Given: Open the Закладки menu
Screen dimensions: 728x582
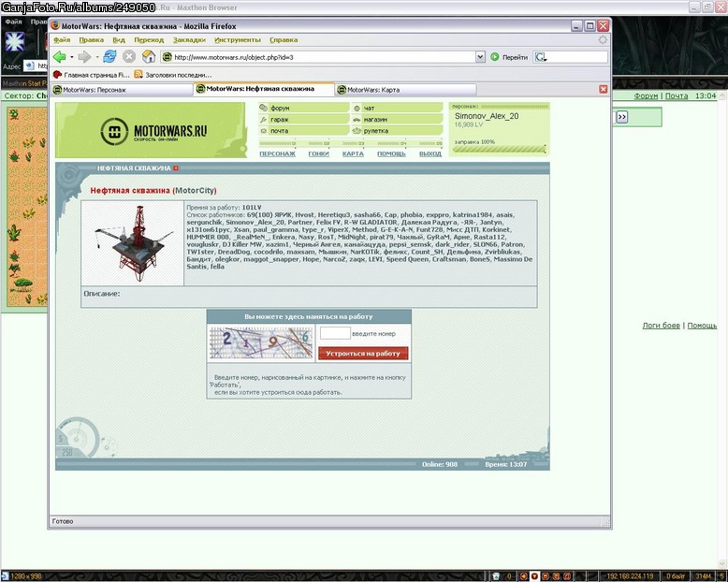Looking at the screenshot, I should pos(189,40).
